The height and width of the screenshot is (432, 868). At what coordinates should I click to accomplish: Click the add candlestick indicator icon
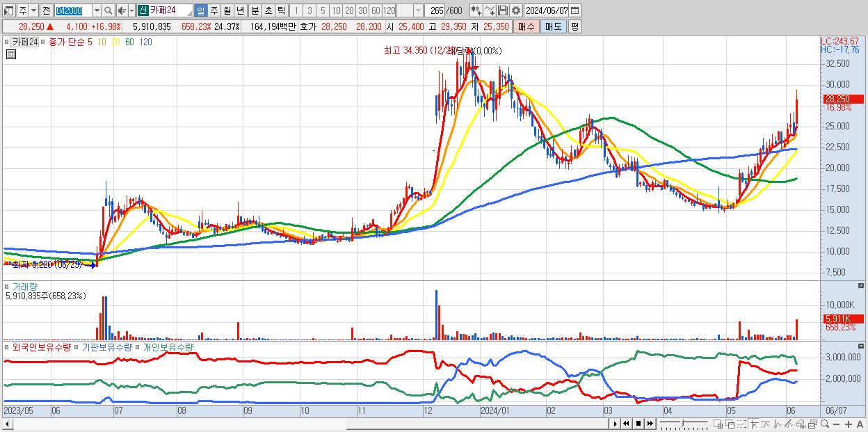[x=476, y=10]
